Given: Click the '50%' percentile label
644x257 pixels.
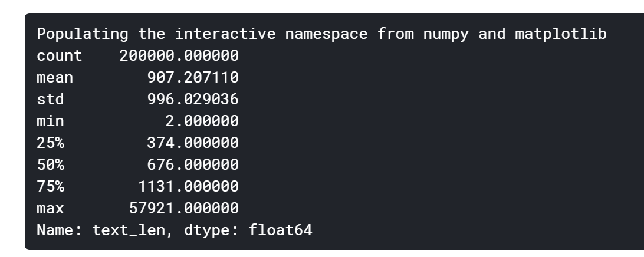Looking at the screenshot, I should 50,164.
